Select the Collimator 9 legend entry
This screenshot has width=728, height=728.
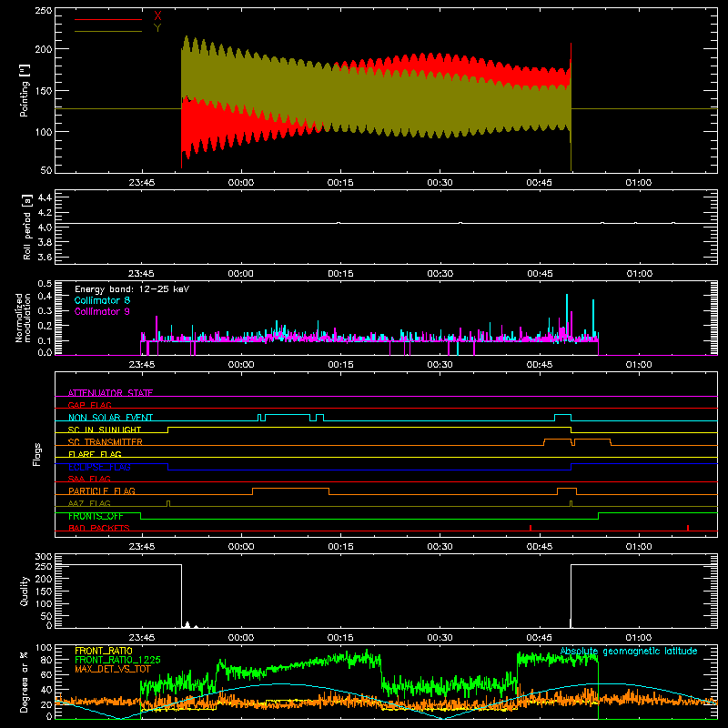pyautogui.click(x=102, y=311)
